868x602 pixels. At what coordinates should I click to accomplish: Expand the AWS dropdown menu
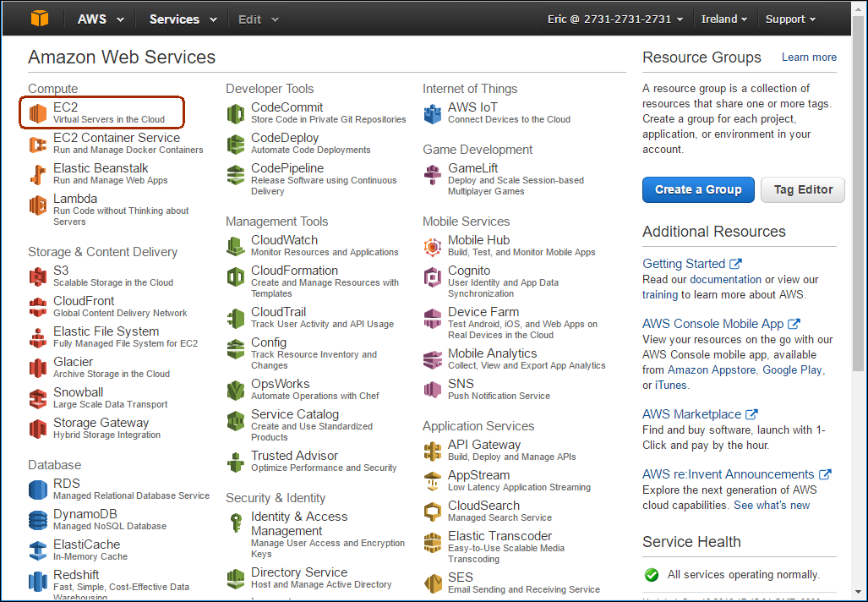point(101,19)
